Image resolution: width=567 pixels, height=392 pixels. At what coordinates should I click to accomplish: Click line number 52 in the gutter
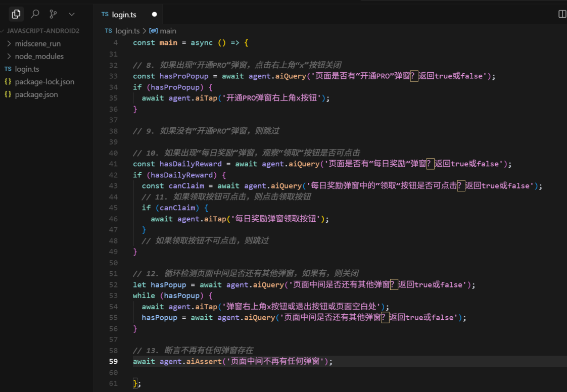(x=113, y=284)
